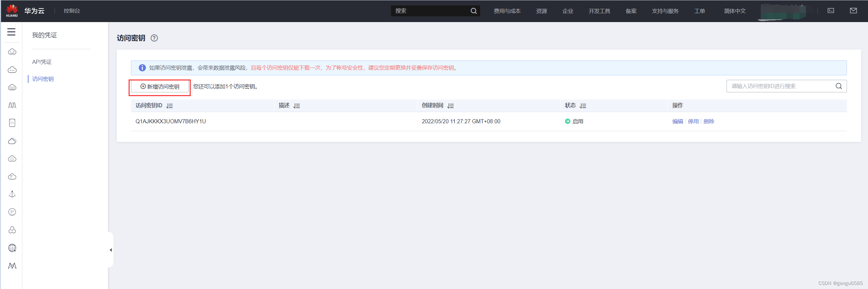Open the 备案 menu
This screenshot has width=868, height=289.
point(631,11)
